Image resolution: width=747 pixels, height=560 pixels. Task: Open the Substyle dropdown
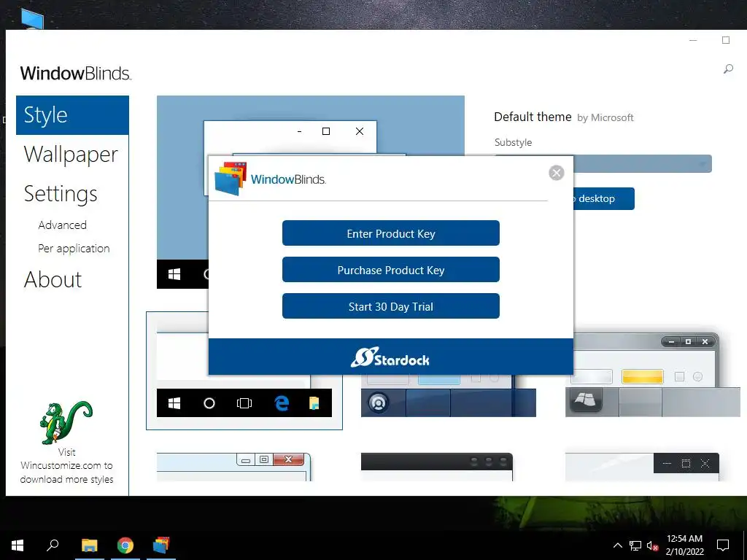[x=643, y=164]
